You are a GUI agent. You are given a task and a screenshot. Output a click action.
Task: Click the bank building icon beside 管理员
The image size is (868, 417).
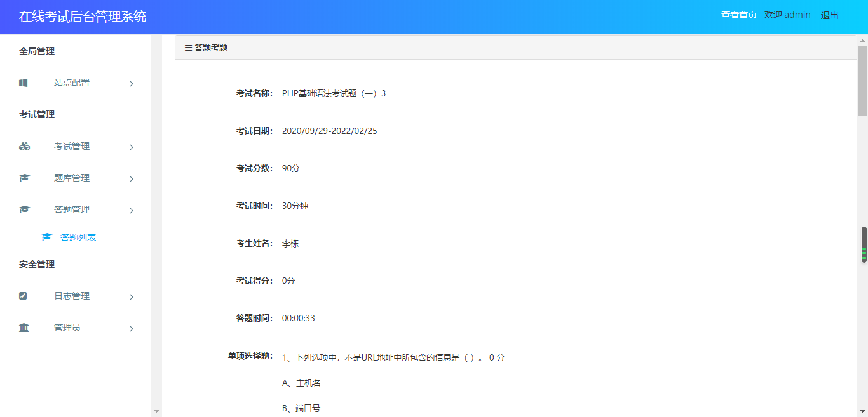pos(24,328)
